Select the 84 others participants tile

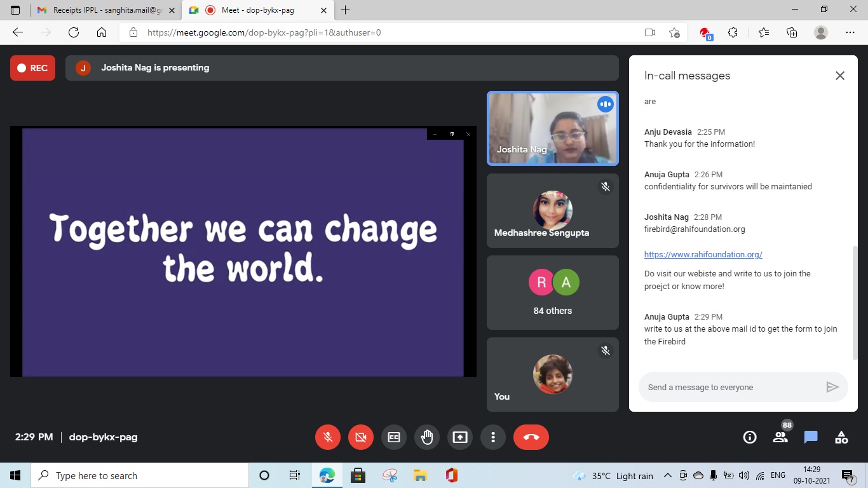click(x=552, y=293)
